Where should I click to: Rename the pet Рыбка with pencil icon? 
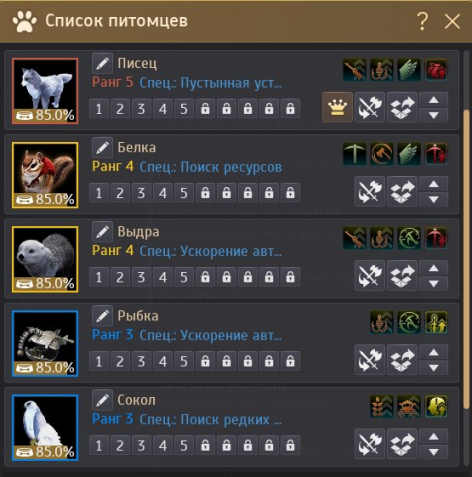tap(102, 315)
